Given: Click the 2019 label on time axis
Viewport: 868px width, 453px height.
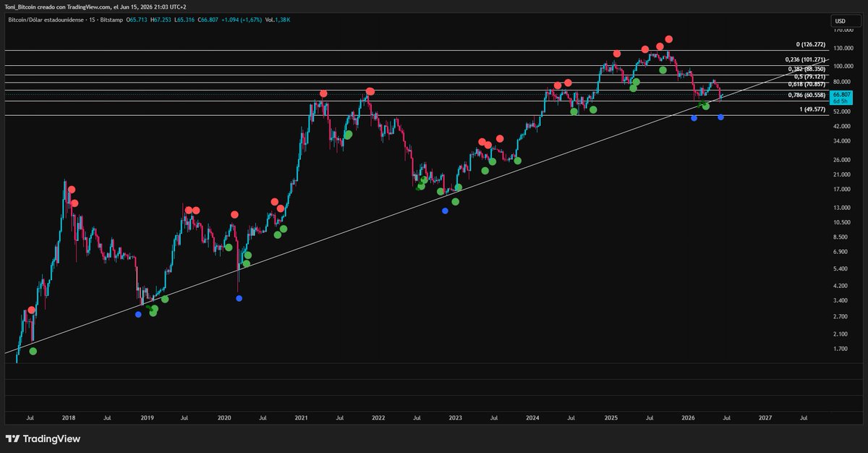Looking at the screenshot, I should pos(147,418).
